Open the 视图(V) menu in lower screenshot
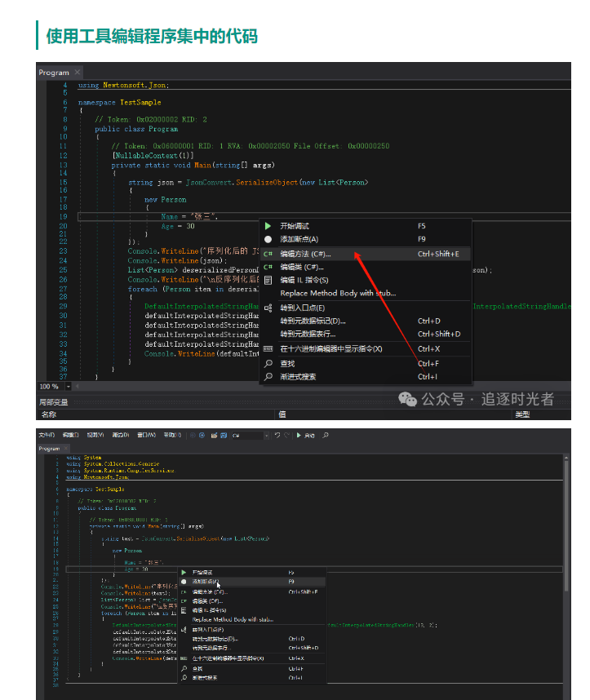The width and height of the screenshot is (590, 700). (95, 435)
